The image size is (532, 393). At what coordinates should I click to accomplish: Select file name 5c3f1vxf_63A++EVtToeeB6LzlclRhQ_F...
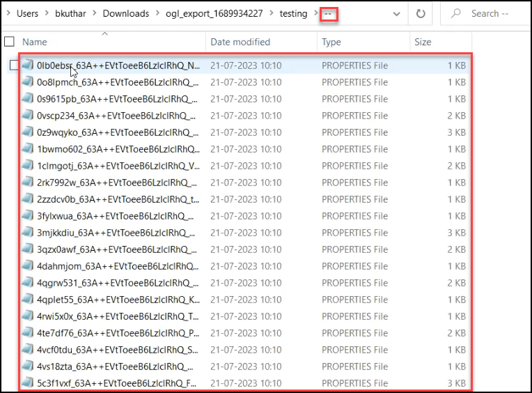(117, 383)
